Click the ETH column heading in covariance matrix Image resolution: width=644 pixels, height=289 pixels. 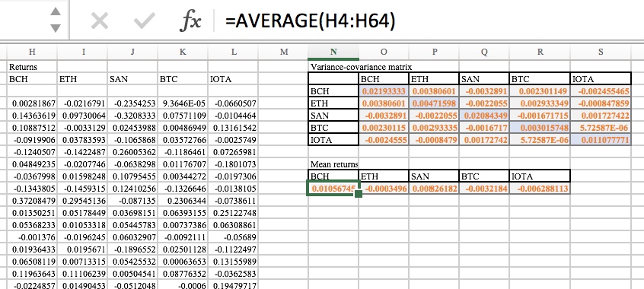tap(434, 79)
